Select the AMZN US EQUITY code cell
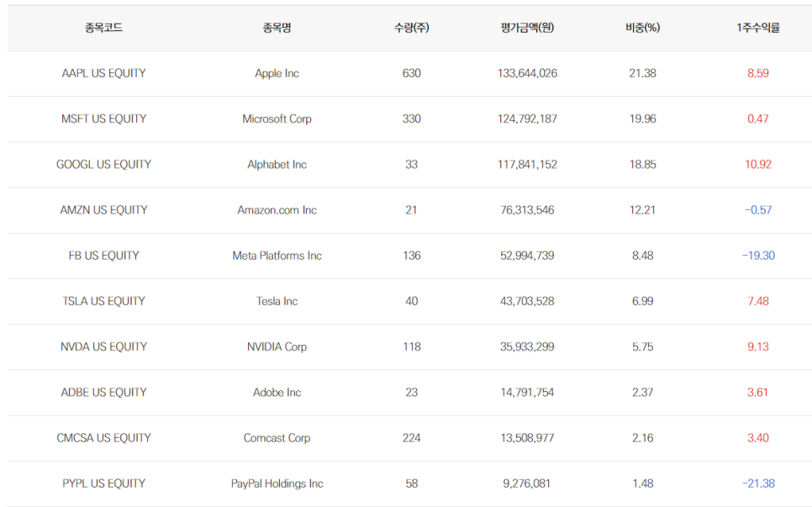The image size is (812, 507). [x=103, y=209]
